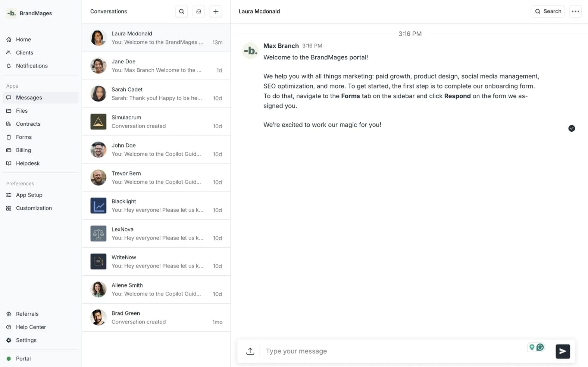Image resolution: width=588 pixels, height=367 pixels.
Task: Click the Max Branch message avatar
Action: tap(250, 51)
